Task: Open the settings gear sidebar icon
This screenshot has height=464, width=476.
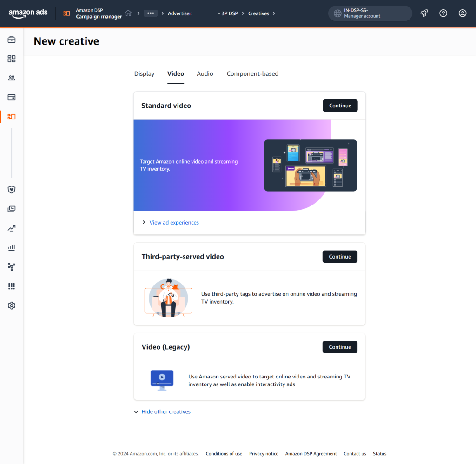Action: coord(12,305)
